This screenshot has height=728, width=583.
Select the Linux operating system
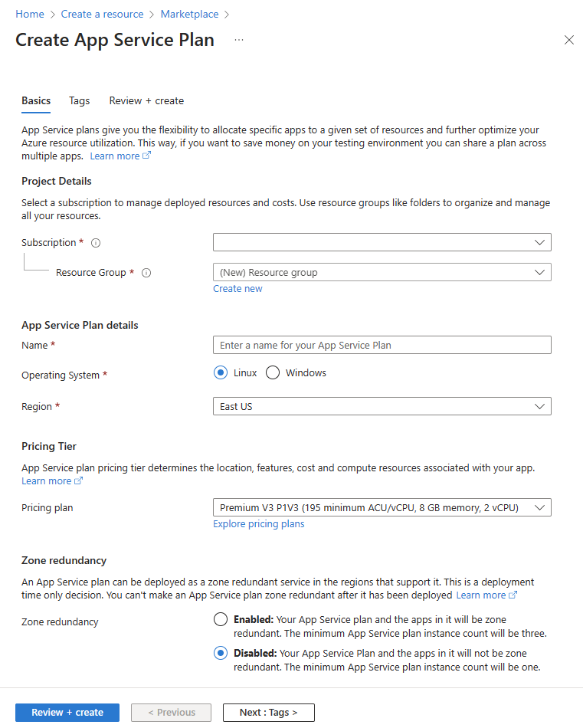[x=220, y=372]
